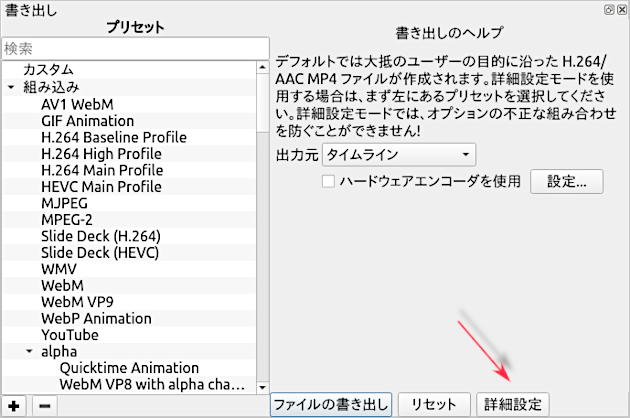This screenshot has width=630, height=418.
Task: Select the カスタム preset category
Action: (49, 70)
